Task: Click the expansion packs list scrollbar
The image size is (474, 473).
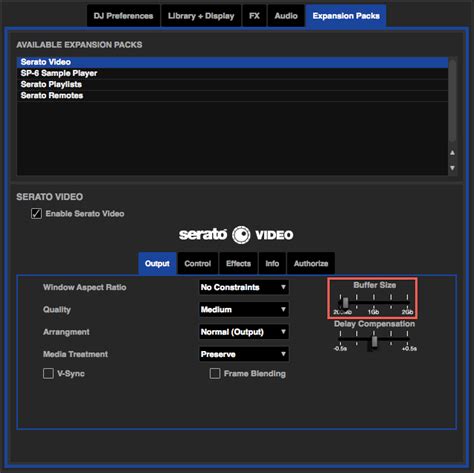Action: (452, 101)
